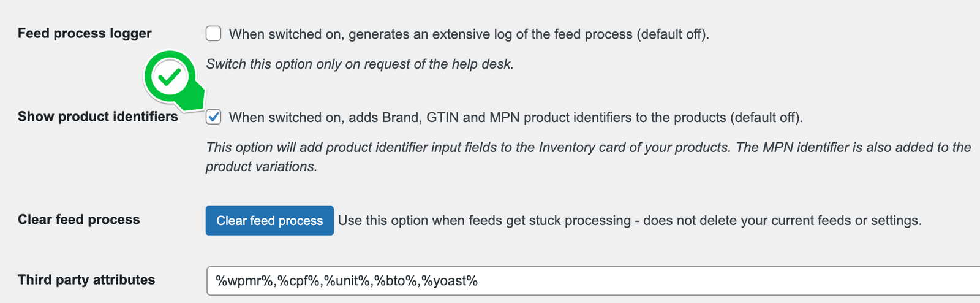
Task: Click the 'Clear feed process' row label
Action: pyautogui.click(x=79, y=220)
